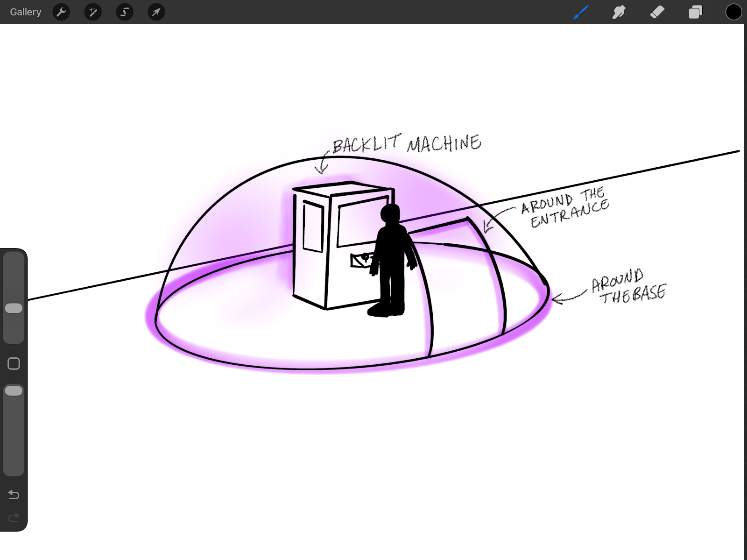The width and height of the screenshot is (747, 560).
Task: Redo the last undone action
Action: 14,517
